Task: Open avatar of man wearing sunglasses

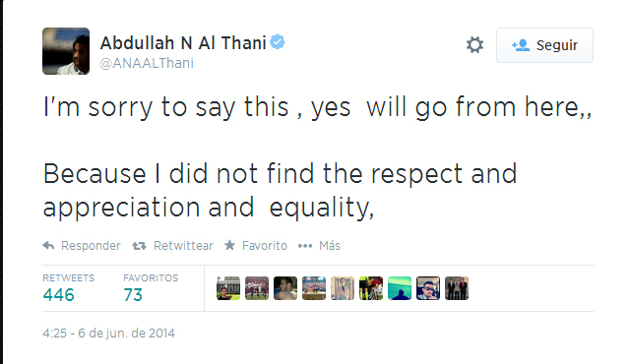Action: tap(428, 288)
